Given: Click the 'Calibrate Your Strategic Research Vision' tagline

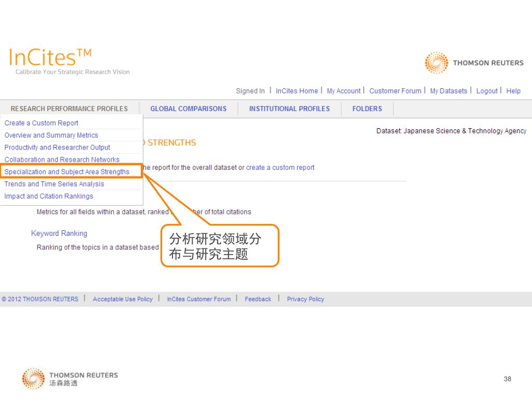Looking at the screenshot, I should tap(73, 72).
